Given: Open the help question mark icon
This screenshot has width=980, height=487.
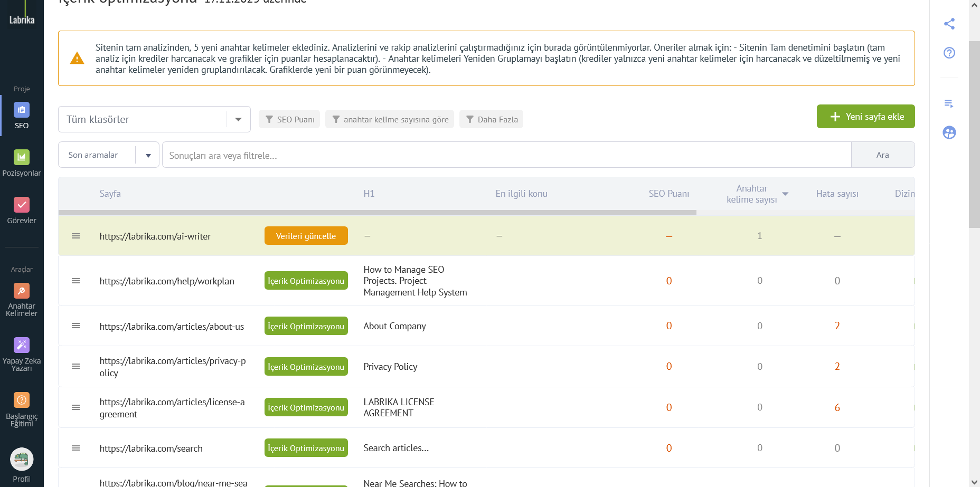Looking at the screenshot, I should [949, 53].
